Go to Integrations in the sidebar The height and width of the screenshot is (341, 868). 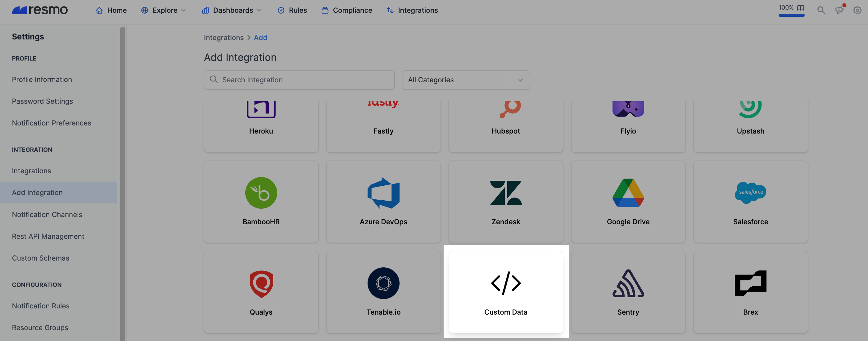32,171
